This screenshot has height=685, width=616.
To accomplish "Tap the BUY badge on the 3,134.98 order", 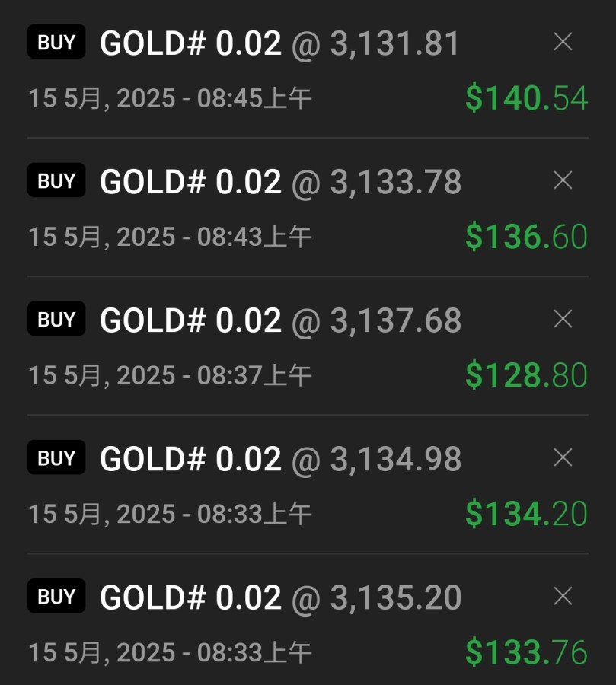I will pyautogui.click(x=56, y=458).
